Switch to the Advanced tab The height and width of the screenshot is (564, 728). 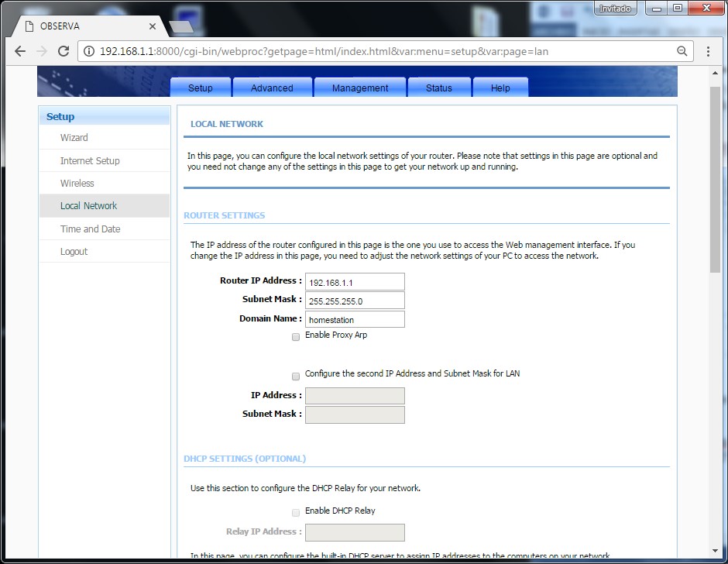(x=272, y=88)
